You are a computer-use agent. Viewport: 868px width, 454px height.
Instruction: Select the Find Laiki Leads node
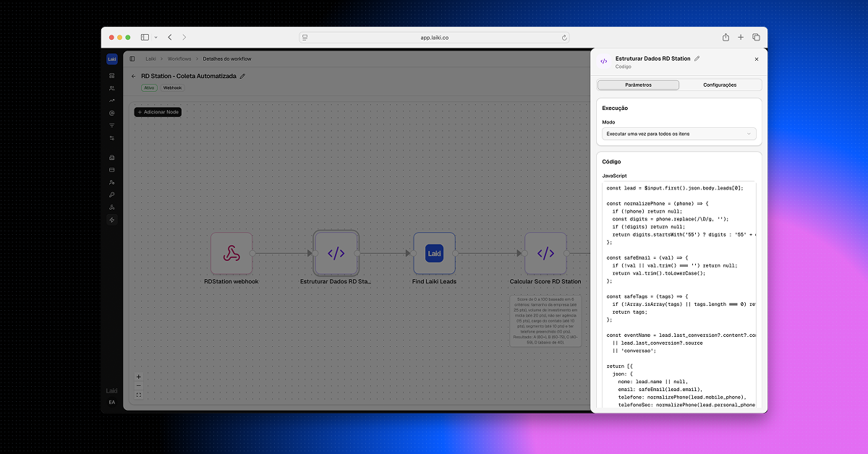click(x=434, y=254)
